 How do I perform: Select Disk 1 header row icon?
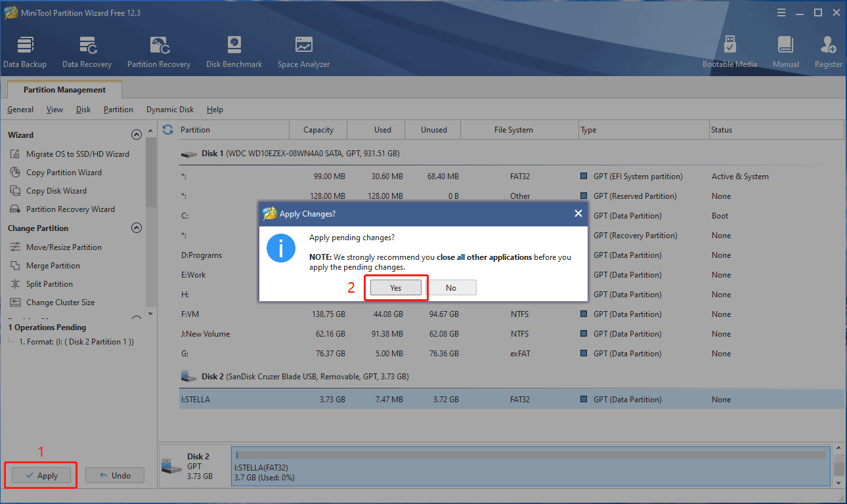pos(189,154)
